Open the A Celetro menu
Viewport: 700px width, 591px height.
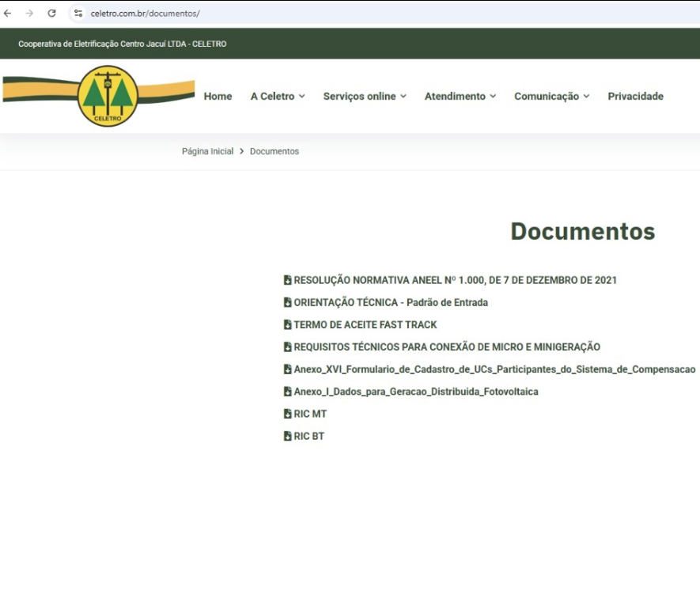(272, 96)
